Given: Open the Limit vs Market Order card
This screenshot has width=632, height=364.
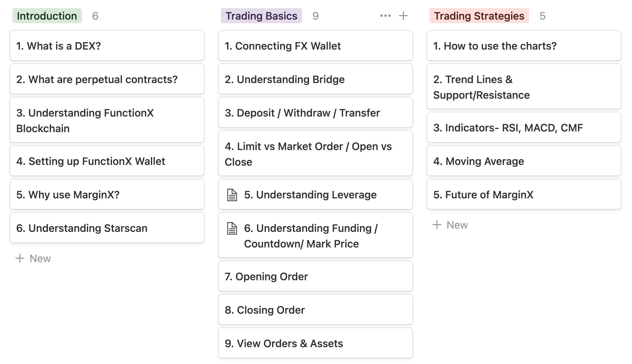Looking at the screenshot, I should [x=315, y=153].
